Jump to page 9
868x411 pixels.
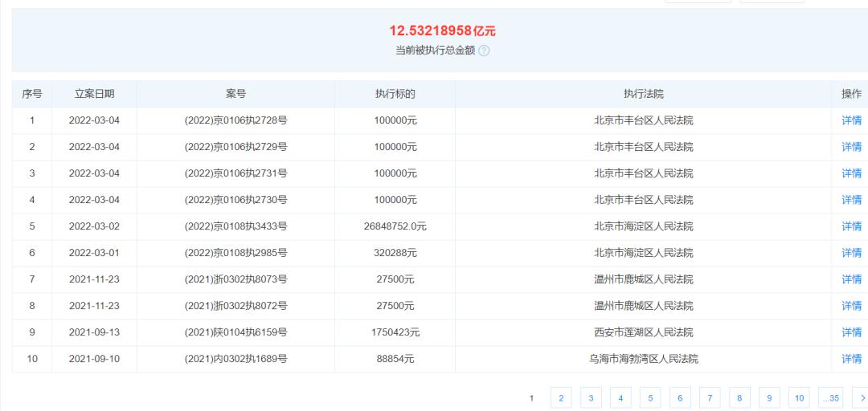(x=769, y=397)
